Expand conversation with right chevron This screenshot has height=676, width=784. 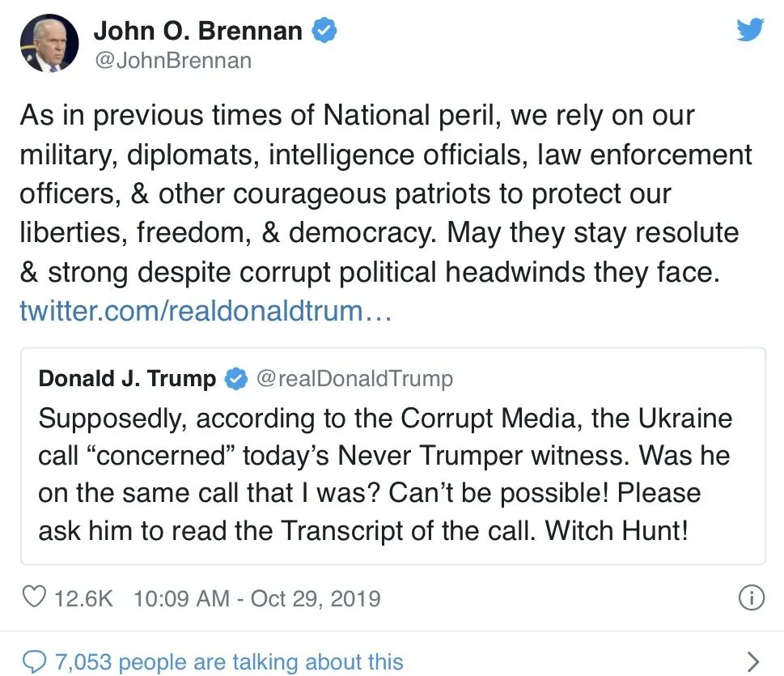752,661
